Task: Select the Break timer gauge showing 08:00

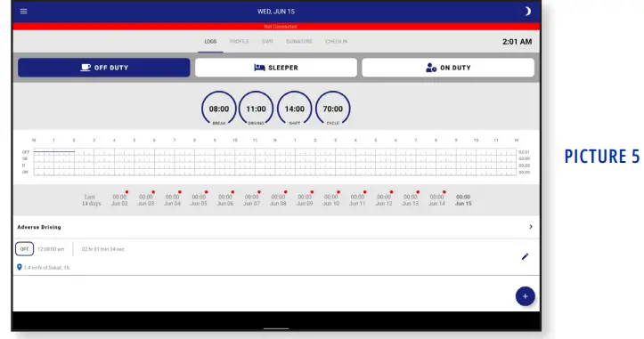Action: tap(219, 109)
